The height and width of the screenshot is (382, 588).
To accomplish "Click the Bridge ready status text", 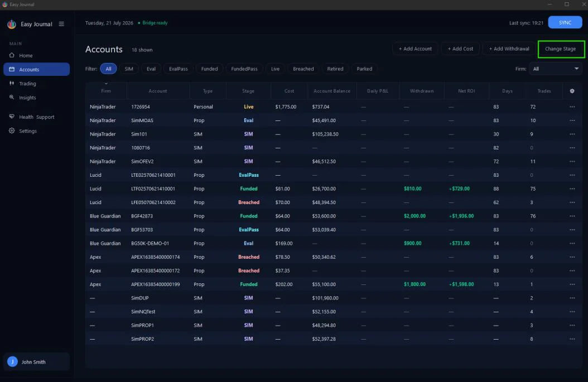I will point(155,23).
